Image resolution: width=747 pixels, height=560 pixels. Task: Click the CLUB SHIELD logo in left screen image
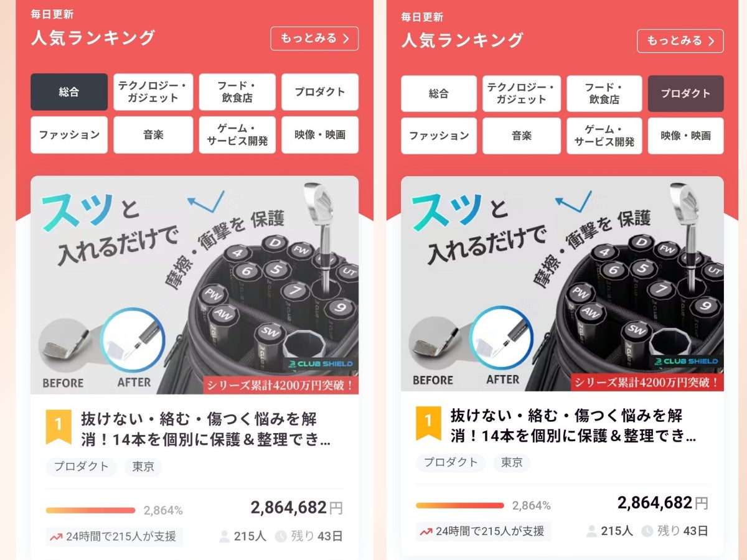[320, 364]
